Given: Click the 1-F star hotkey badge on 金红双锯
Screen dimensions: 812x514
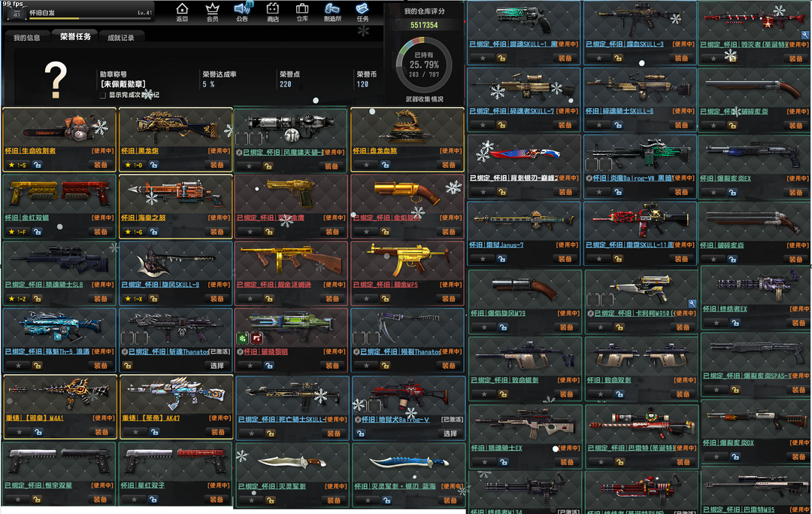Looking at the screenshot, I should (17, 232).
